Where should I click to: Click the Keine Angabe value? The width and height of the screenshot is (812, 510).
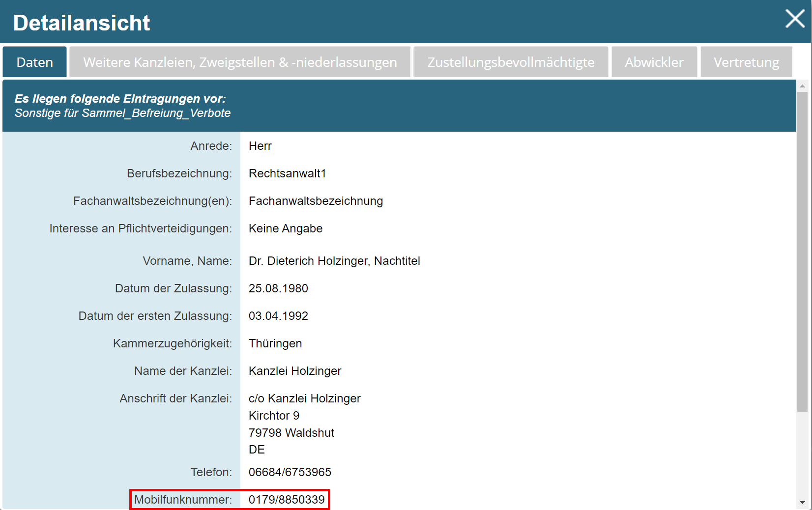tap(286, 228)
